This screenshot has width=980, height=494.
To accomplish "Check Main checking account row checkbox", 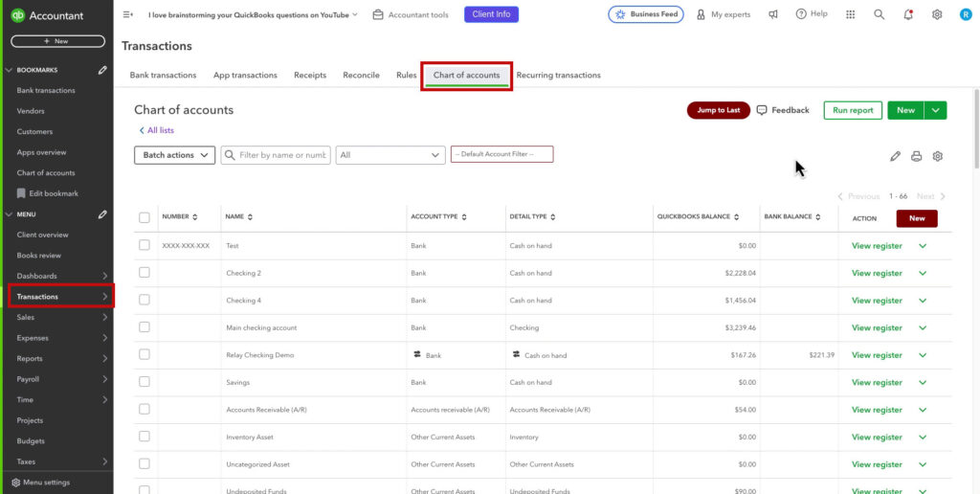I will point(145,327).
